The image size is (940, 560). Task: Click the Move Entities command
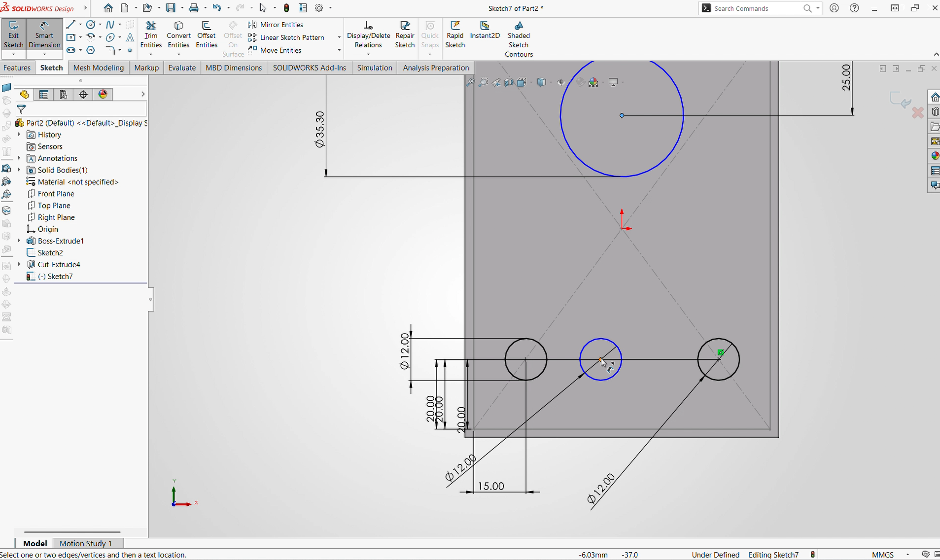[x=275, y=50]
